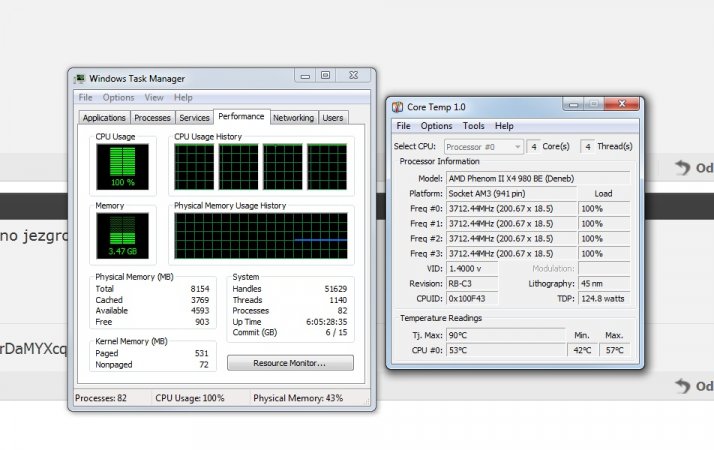This screenshot has height=450, width=714.
Task: Open Core Temp Help menu
Action: (x=504, y=126)
